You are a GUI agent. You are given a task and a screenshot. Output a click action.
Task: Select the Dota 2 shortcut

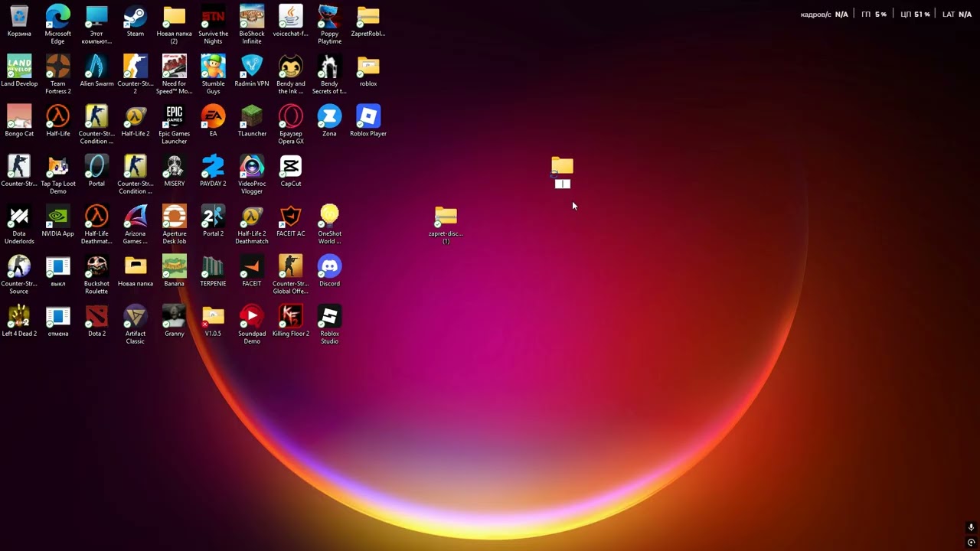[x=96, y=316]
